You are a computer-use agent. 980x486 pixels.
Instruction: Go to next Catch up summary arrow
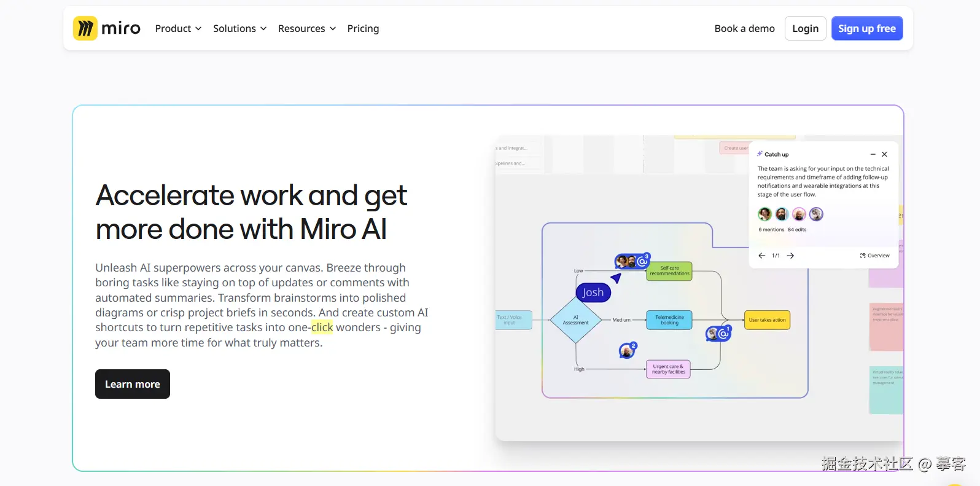(x=790, y=256)
